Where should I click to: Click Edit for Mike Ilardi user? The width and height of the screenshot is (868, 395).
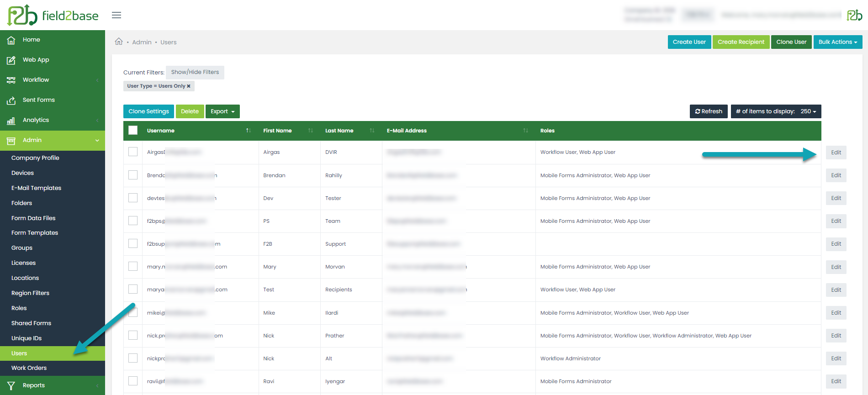click(836, 313)
